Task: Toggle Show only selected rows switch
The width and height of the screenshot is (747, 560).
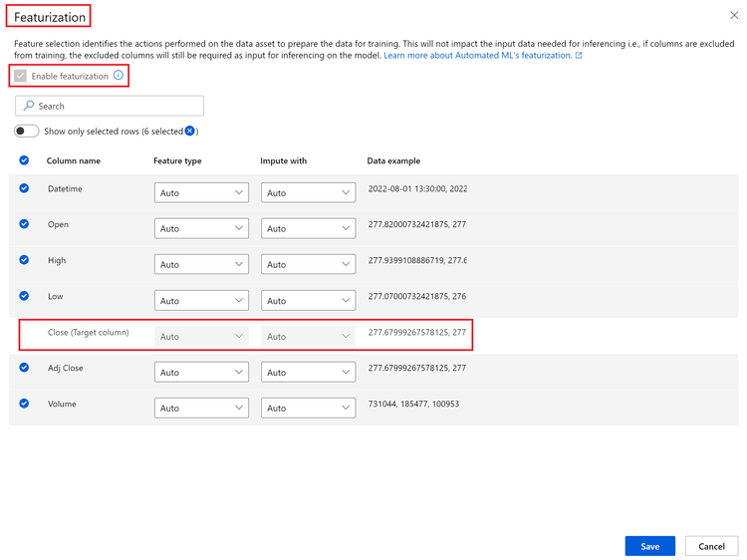Action: (x=27, y=131)
